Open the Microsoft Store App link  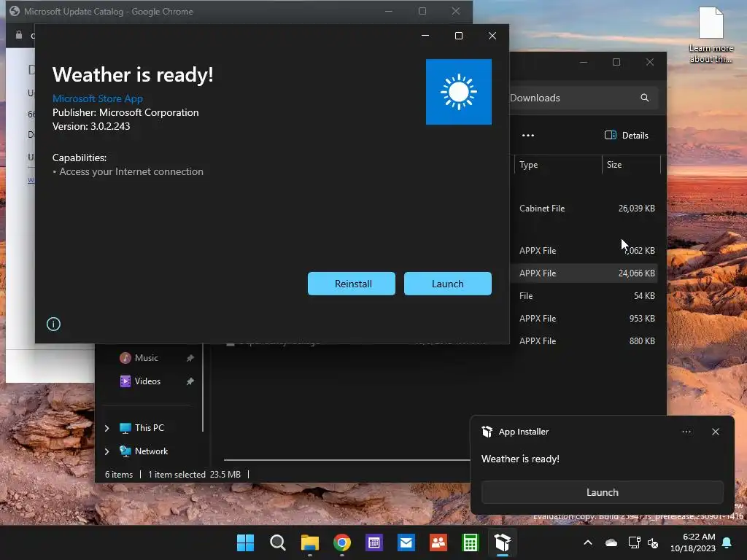(x=98, y=98)
